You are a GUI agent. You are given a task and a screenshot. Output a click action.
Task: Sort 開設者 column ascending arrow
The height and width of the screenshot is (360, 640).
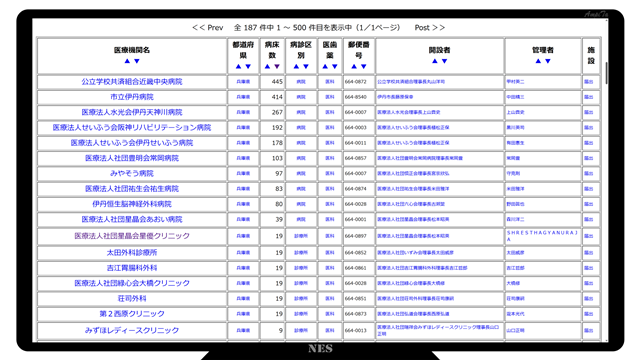(435, 61)
